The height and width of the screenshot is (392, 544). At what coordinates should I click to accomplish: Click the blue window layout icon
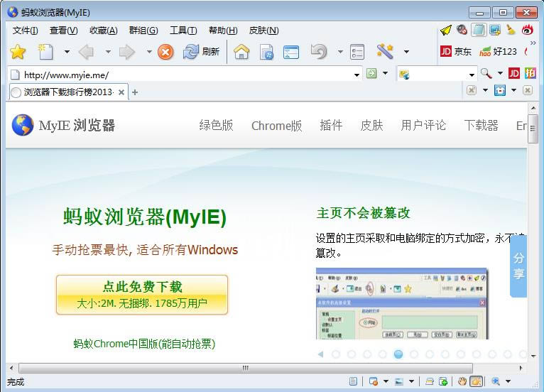tap(291, 52)
